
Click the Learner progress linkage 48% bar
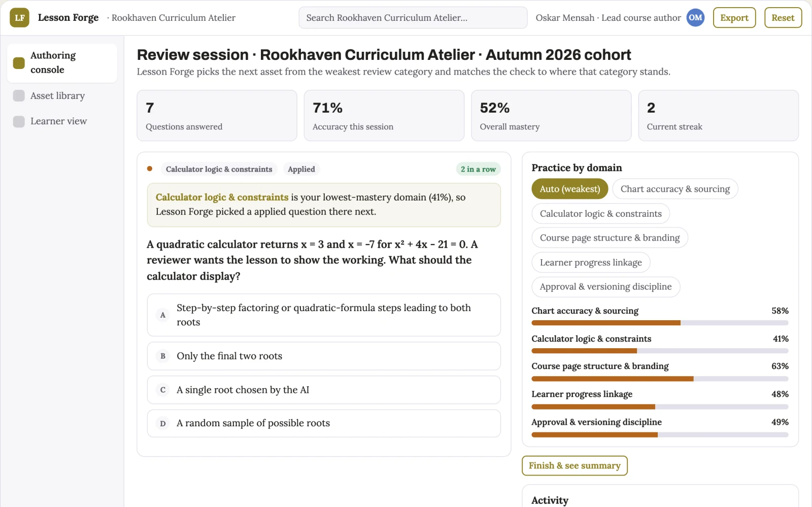coord(660,407)
